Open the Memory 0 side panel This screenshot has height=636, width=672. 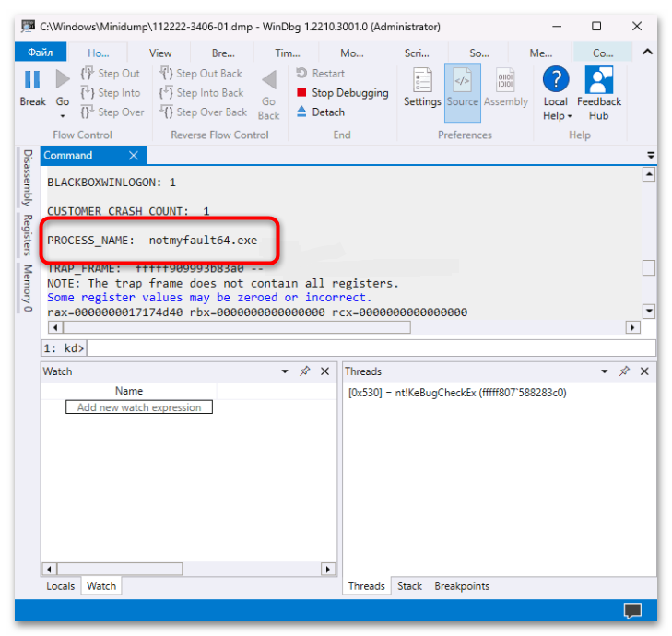tap(28, 288)
